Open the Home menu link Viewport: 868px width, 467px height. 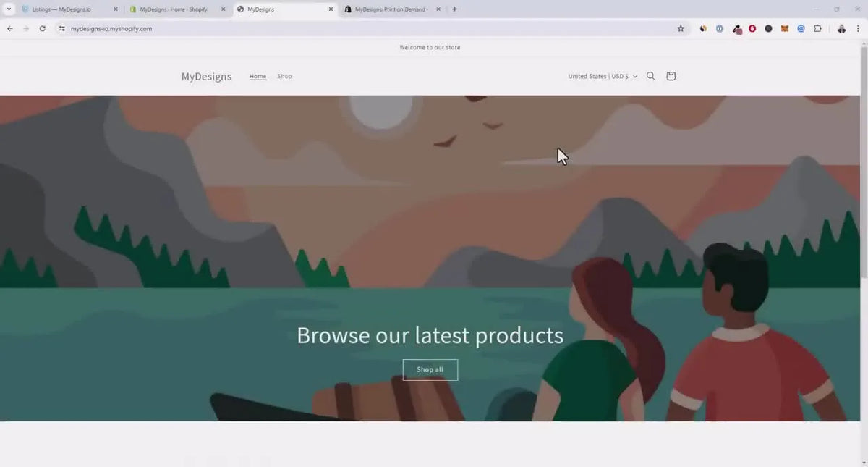point(258,76)
